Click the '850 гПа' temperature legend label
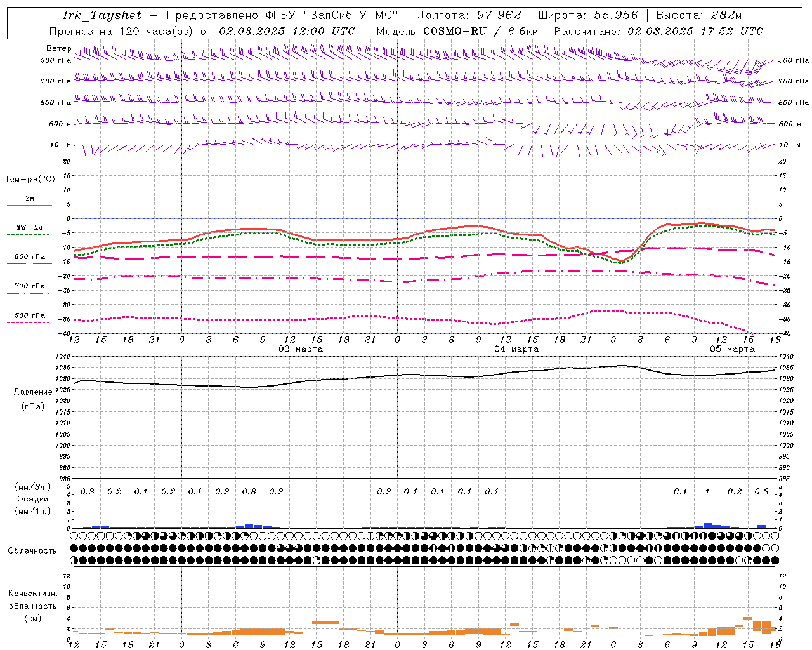The width and height of the screenshot is (812, 650). [30, 257]
